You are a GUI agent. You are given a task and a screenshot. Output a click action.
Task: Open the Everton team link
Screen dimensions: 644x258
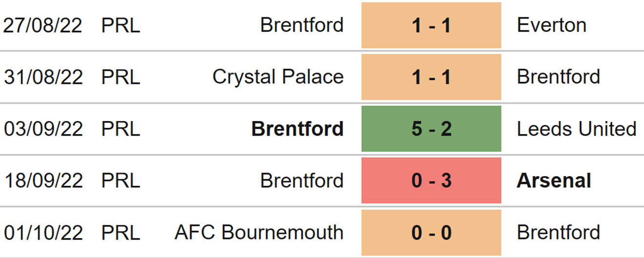[551, 25]
